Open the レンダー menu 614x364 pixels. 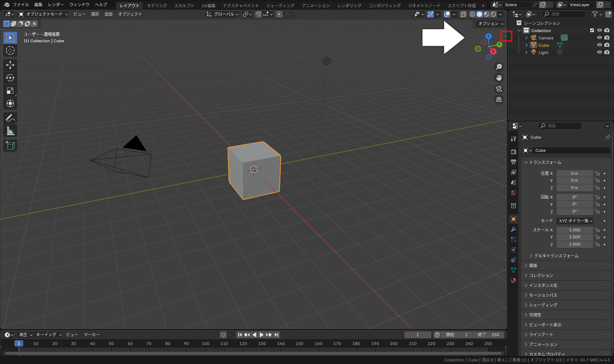[56, 5]
